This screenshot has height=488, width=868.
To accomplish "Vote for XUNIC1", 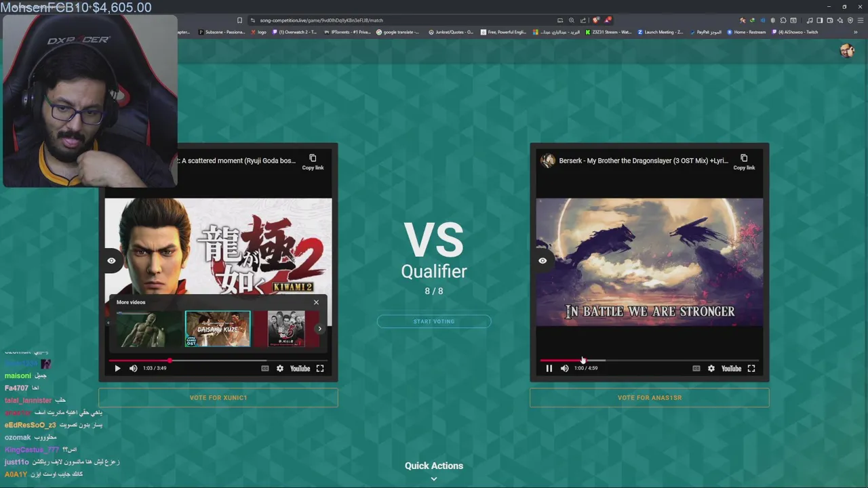I will click(218, 398).
